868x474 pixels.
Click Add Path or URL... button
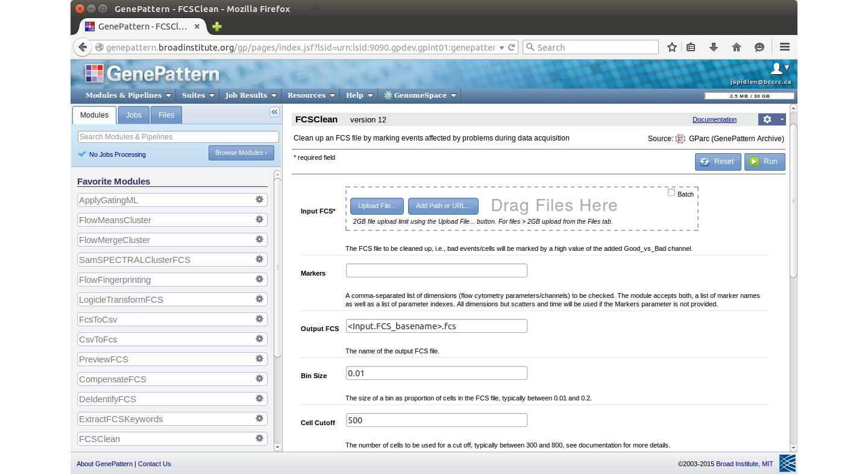click(443, 206)
